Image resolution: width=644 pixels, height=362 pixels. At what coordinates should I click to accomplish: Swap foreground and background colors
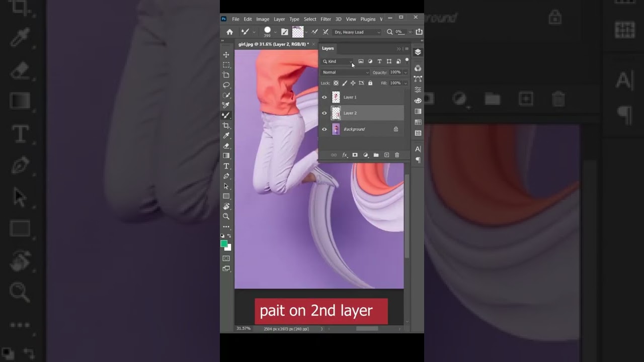pyautogui.click(x=229, y=236)
